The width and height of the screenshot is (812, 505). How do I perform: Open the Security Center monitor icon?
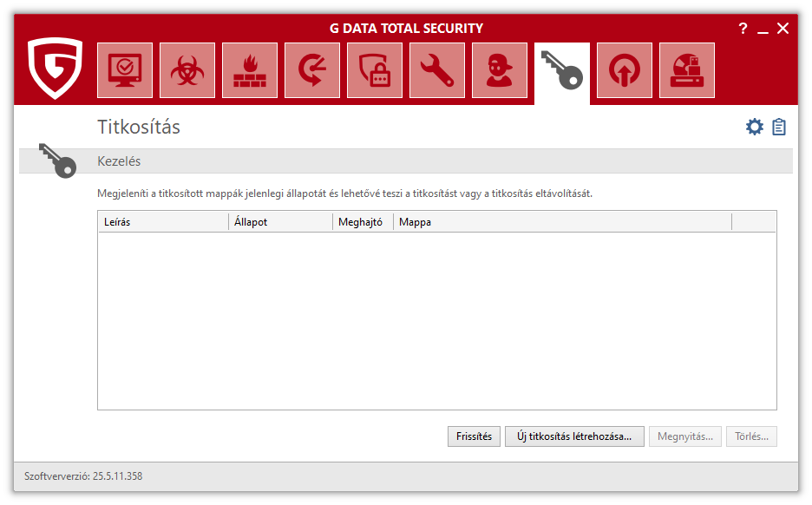click(125, 70)
